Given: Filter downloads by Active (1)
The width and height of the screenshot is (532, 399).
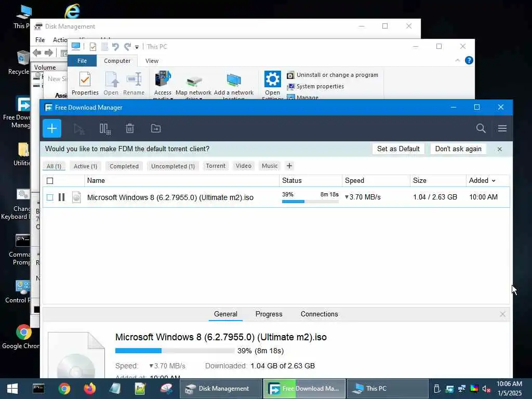Looking at the screenshot, I should tap(86, 166).
